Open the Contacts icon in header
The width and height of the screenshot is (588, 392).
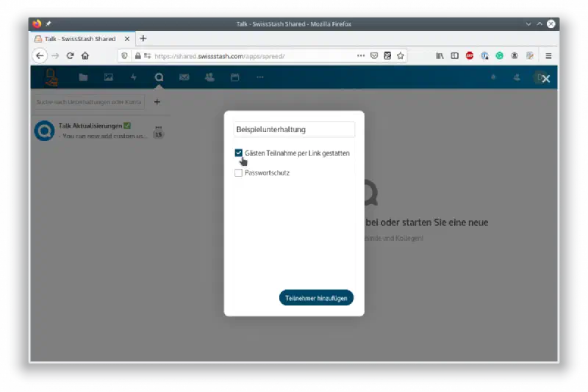[x=209, y=78]
